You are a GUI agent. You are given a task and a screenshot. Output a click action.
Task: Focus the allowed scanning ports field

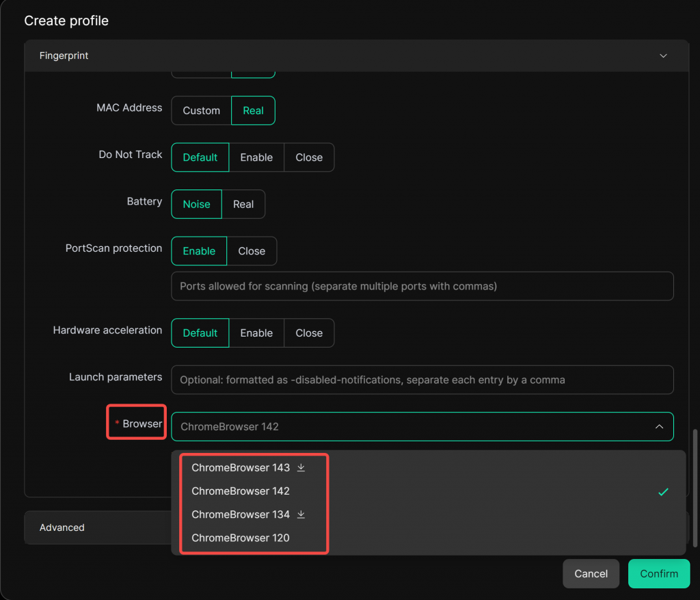pyautogui.click(x=422, y=286)
